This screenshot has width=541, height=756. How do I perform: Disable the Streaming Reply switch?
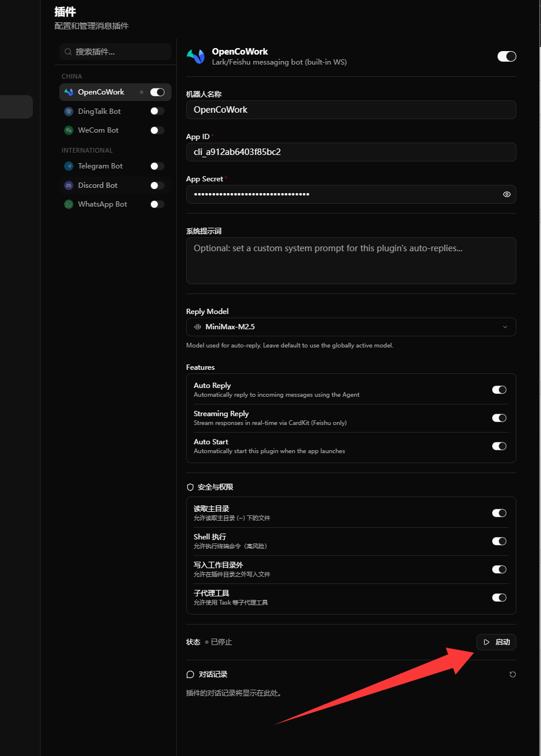pos(499,418)
